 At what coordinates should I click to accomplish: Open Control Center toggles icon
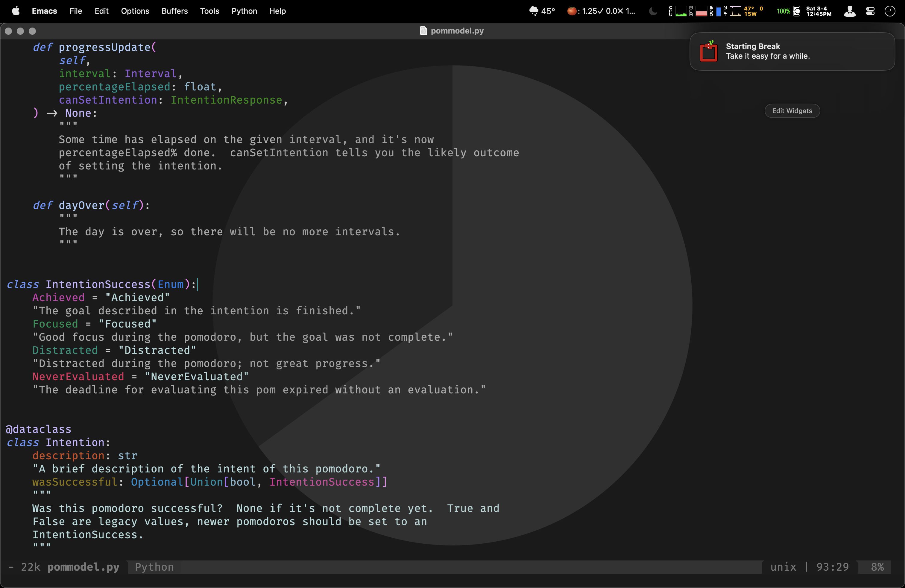[870, 11]
